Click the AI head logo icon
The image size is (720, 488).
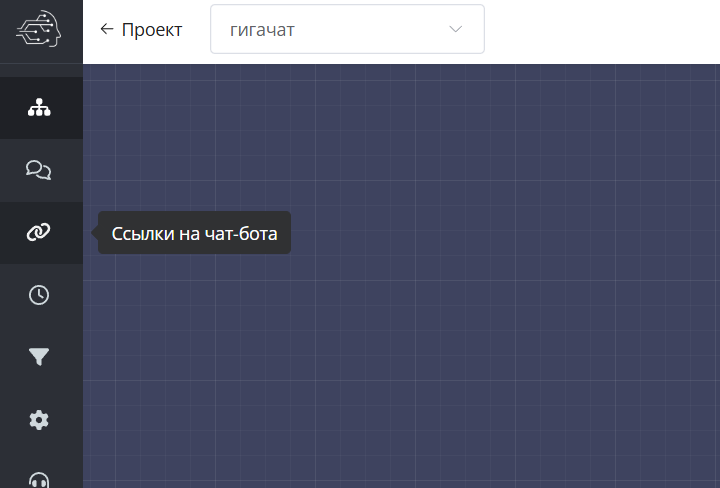(39, 30)
